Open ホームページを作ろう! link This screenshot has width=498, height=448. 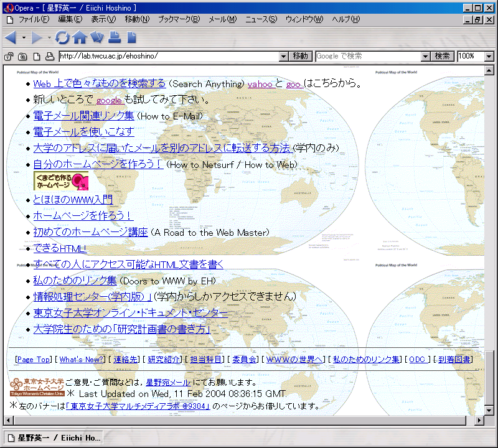click(83, 215)
